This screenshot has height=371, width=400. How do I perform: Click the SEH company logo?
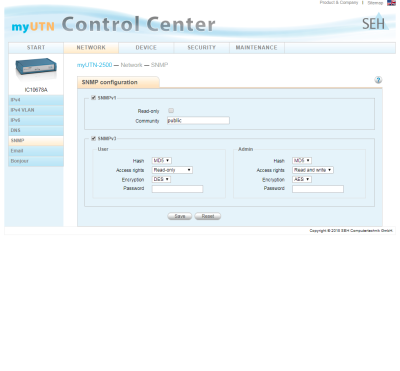click(375, 22)
